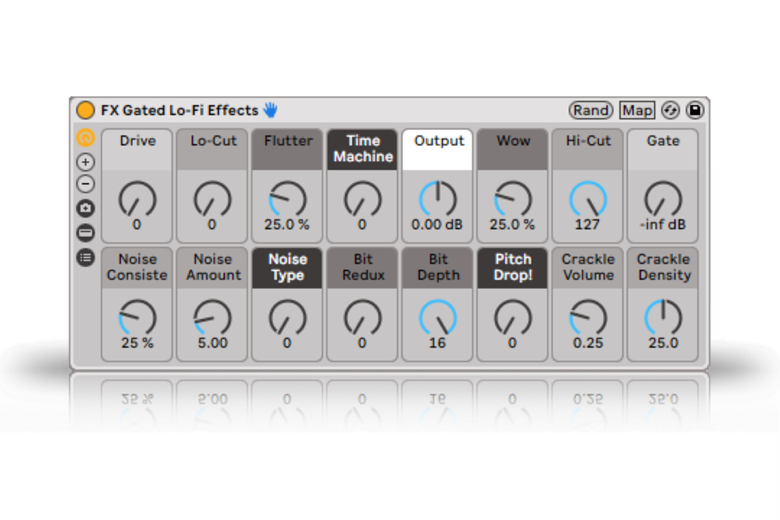Image resolution: width=780 pixels, height=520 pixels.
Task: Select the Bit Redux macro label
Action: point(363,267)
